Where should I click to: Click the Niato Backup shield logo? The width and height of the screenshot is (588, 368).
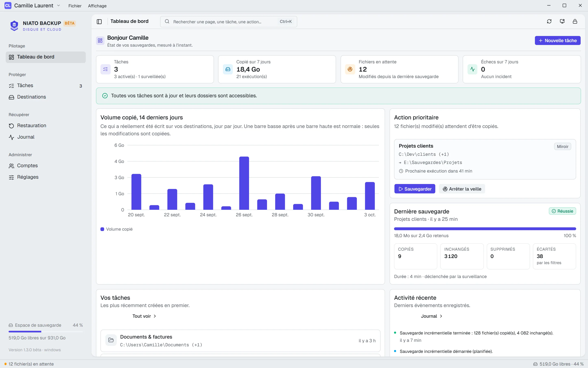coord(14,26)
